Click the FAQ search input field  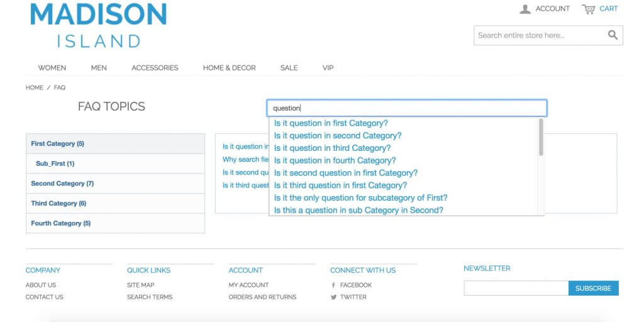pyautogui.click(x=406, y=108)
